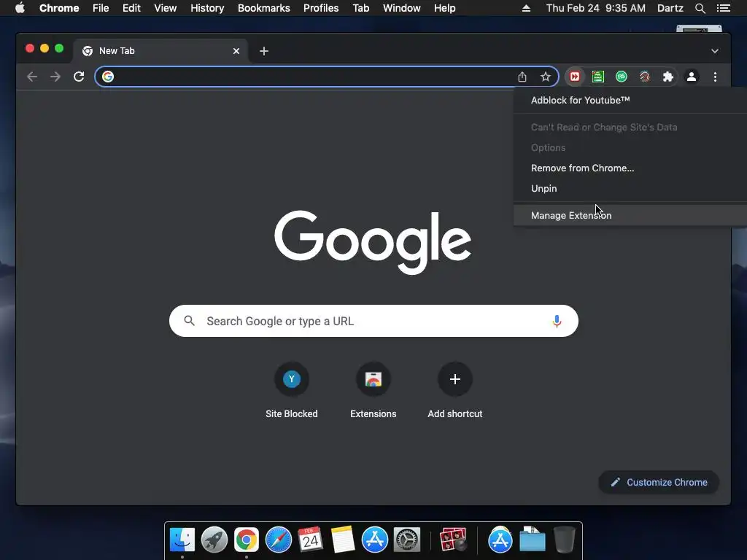Open App Store next to Notes in the Dock
The height and width of the screenshot is (560, 747).
click(374, 540)
